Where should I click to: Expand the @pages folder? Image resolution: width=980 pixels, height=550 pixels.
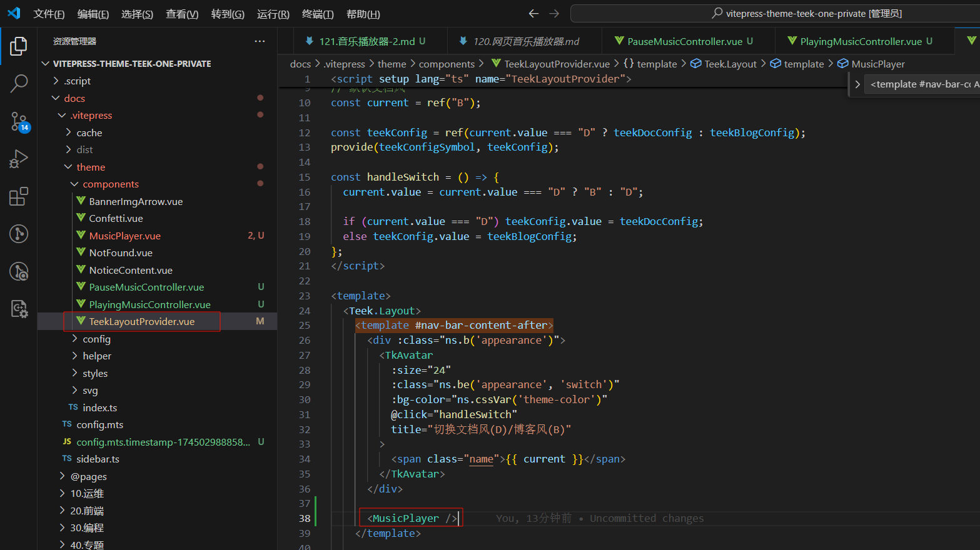tap(62, 476)
